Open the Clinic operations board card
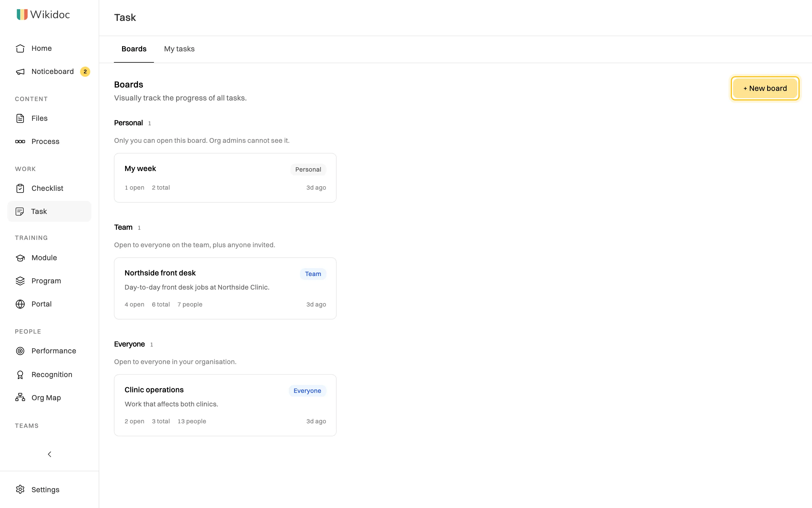This screenshot has width=812, height=508. pyautogui.click(x=225, y=405)
